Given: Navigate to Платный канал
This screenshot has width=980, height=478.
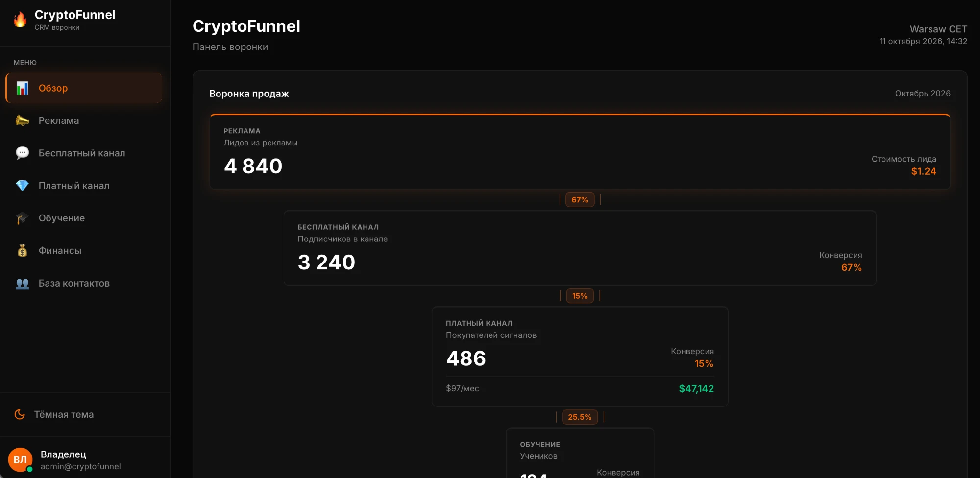Looking at the screenshot, I should (84, 186).
